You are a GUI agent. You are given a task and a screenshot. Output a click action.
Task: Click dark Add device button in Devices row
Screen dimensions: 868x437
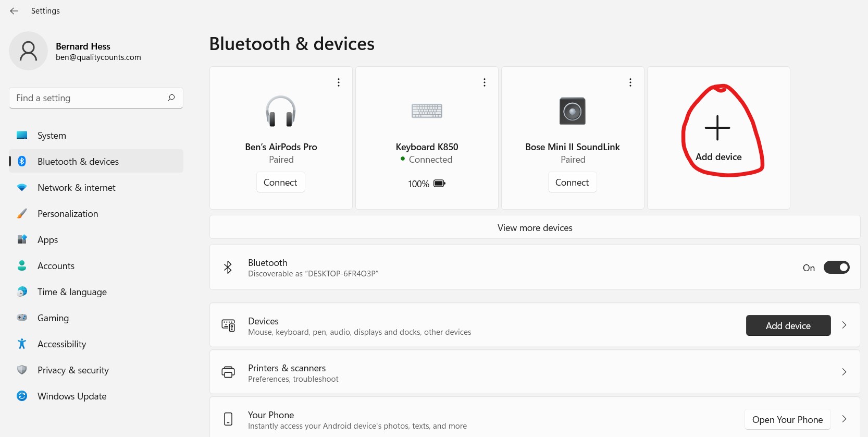point(788,325)
